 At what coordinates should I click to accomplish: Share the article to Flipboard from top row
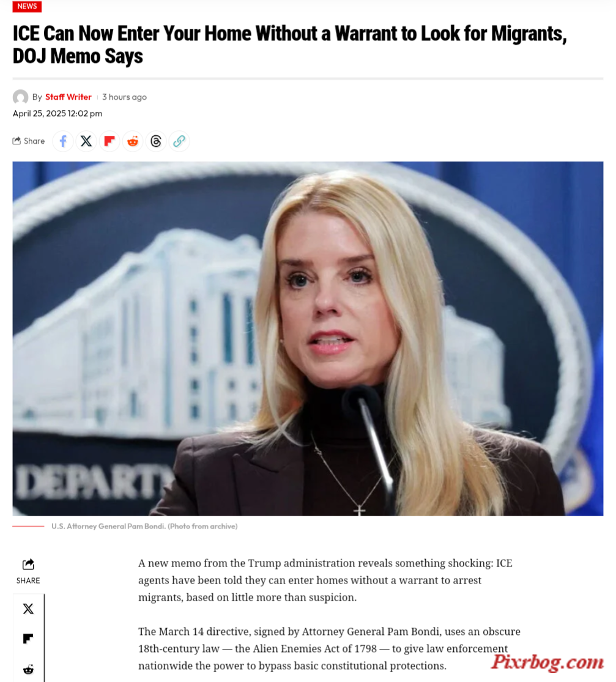click(109, 141)
